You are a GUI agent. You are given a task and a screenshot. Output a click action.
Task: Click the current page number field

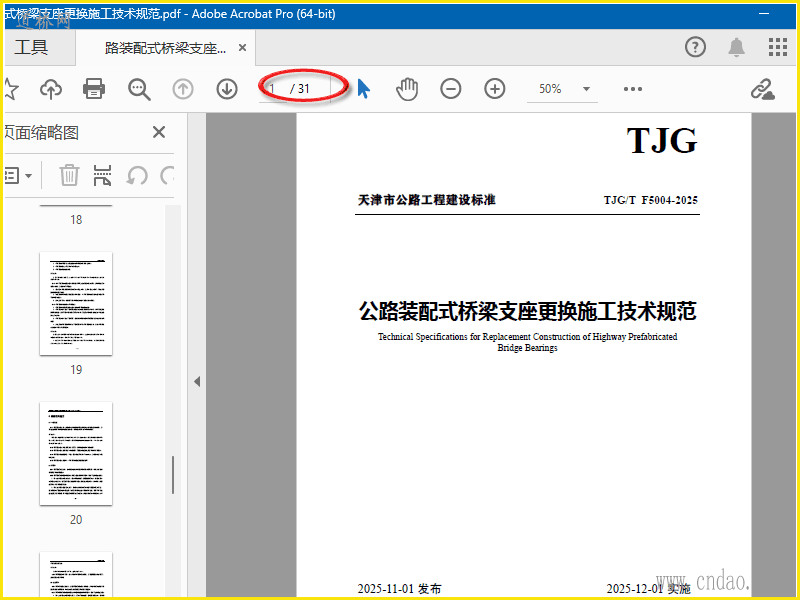pos(274,89)
